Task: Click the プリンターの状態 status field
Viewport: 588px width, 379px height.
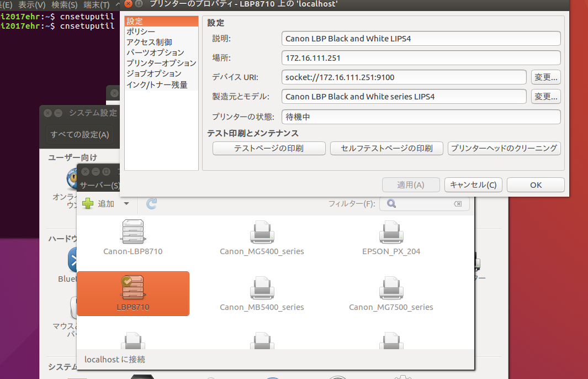Action: pyautogui.click(x=421, y=117)
